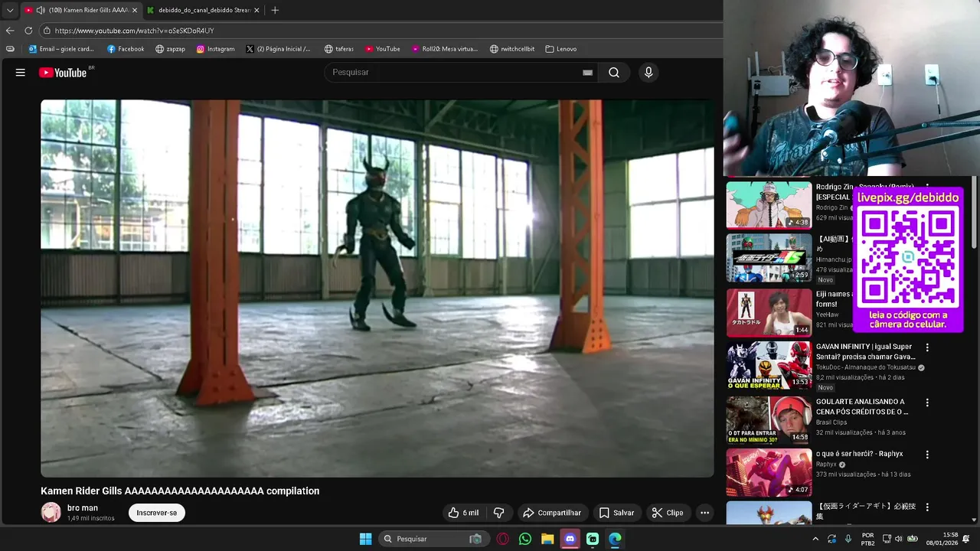The image size is (980, 551).
Task: Open the Windows Start menu
Action: click(365, 539)
